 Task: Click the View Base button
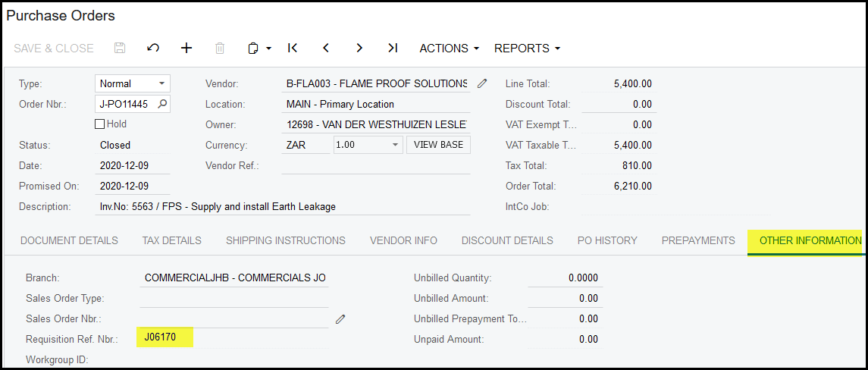coord(437,145)
